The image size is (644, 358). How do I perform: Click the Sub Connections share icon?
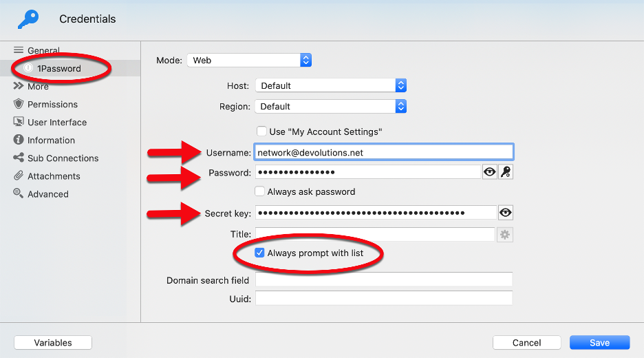19,158
